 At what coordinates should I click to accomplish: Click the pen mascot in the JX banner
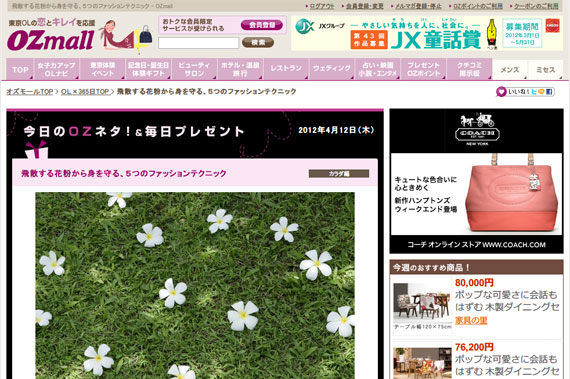(x=492, y=34)
